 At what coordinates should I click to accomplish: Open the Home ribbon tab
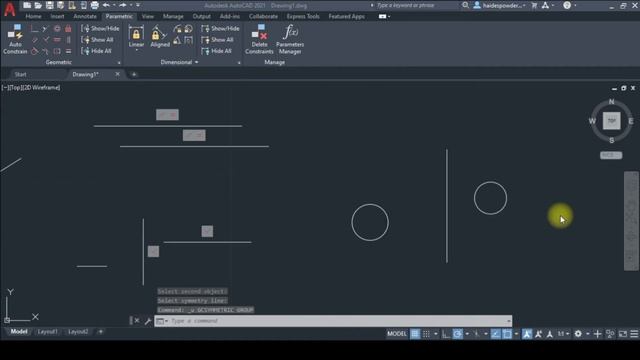tap(33, 16)
